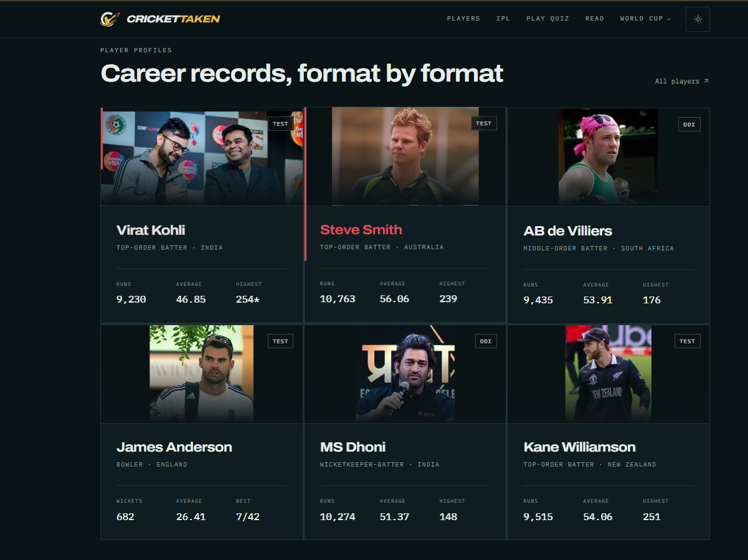The image size is (748, 560).
Task: Click the 'Career records, format by format' heading
Action: (302, 74)
